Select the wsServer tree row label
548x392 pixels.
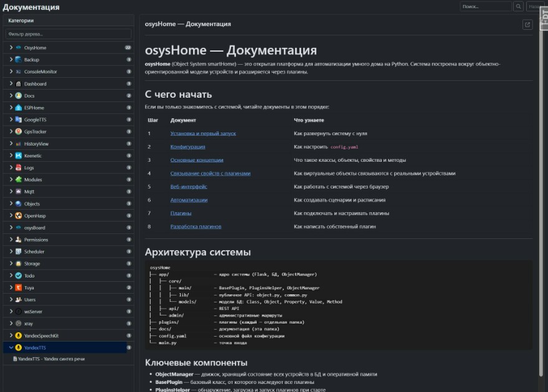33,311
